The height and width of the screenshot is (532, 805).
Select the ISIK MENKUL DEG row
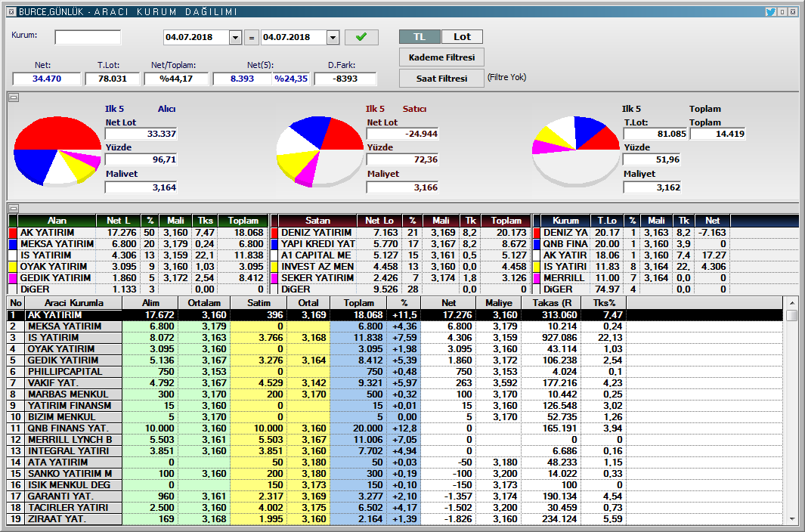click(x=395, y=484)
